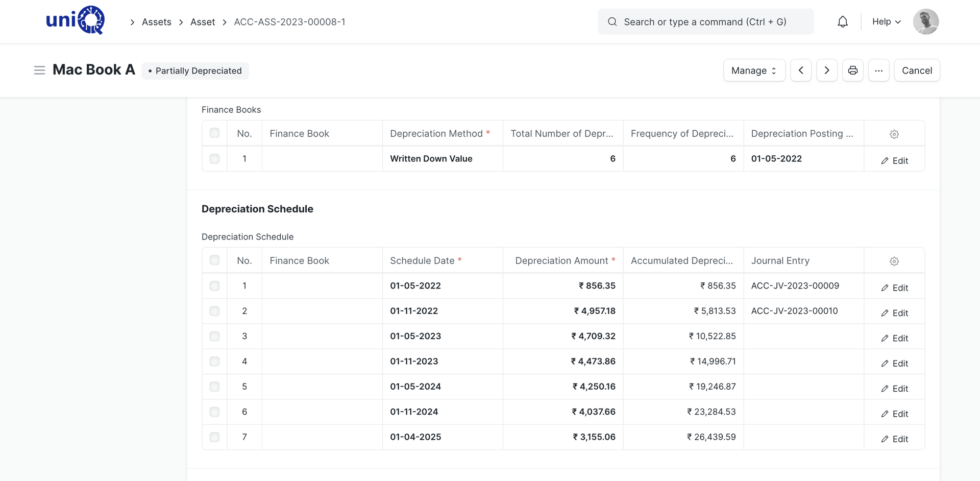Focus the search or command field
The width and height of the screenshot is (980, 481).
[x=705, y=21]
